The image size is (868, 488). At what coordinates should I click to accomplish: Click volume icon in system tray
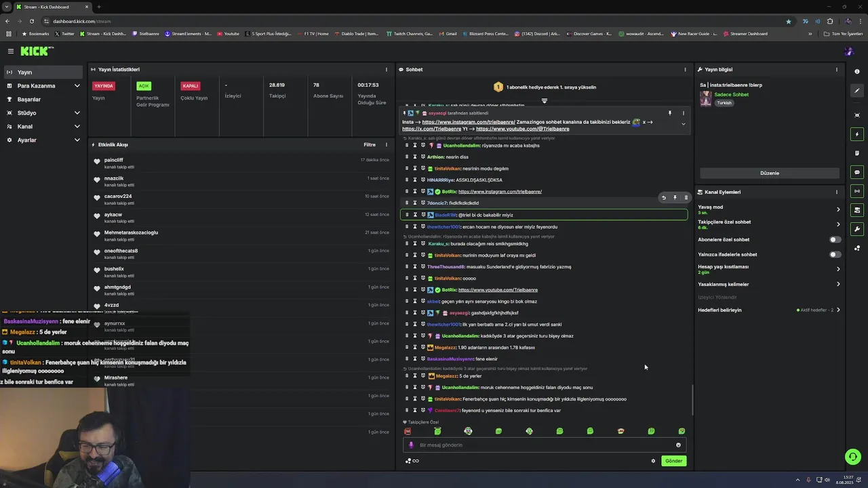(x=827, y=480)
